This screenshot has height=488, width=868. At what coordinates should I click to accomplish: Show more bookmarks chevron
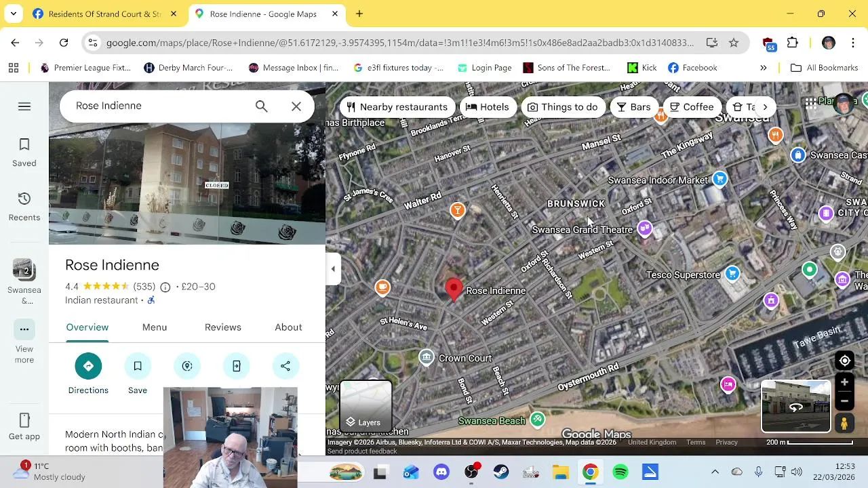point(764,68)
